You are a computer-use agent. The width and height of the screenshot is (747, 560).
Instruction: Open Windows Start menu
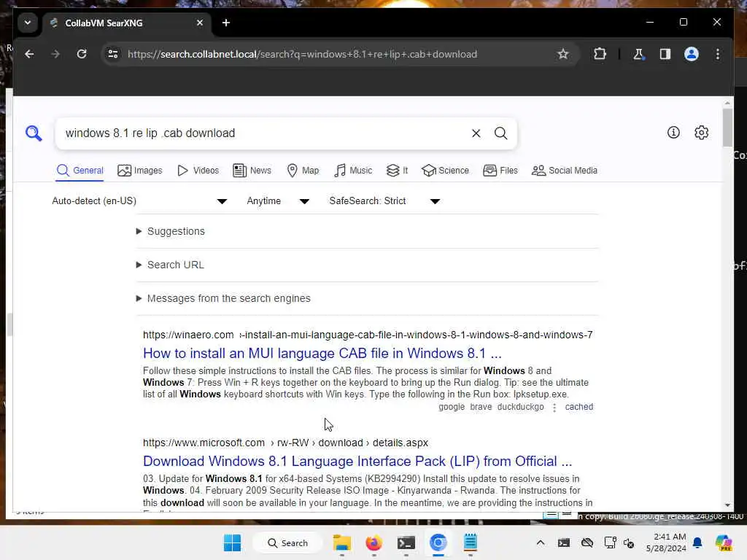click(x=233, y=542)
